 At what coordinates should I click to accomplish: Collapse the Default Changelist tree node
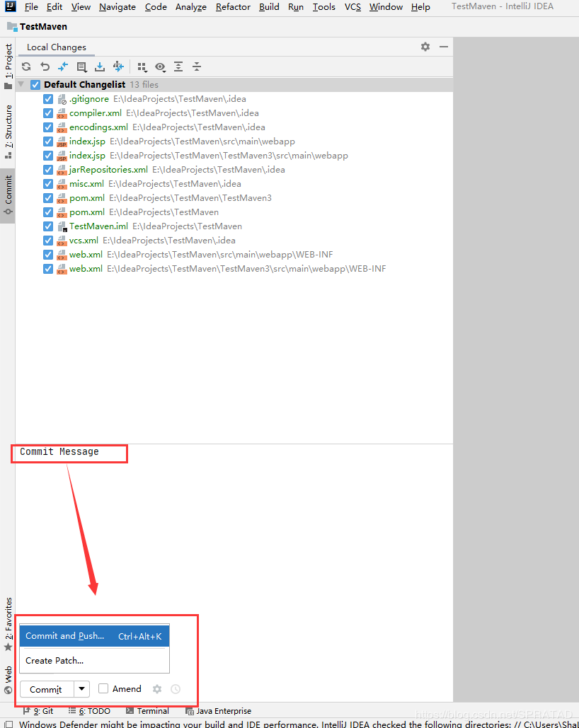(x=21, y=84)
